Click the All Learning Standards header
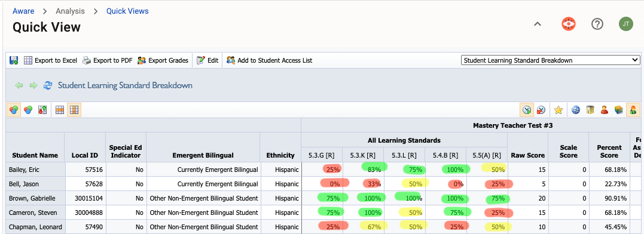Image resolution: width=644 pixels, height=234 pixels. (404, 140)
